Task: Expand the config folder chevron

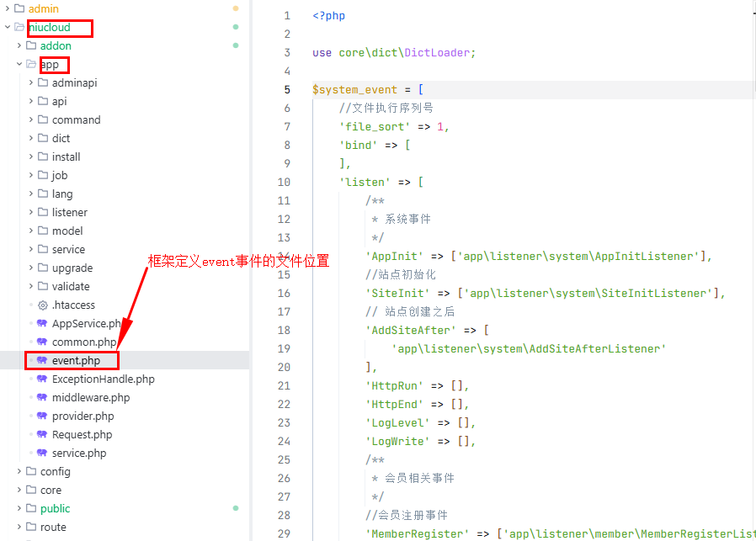Action: pyautogui.click(x=19, y=471)
